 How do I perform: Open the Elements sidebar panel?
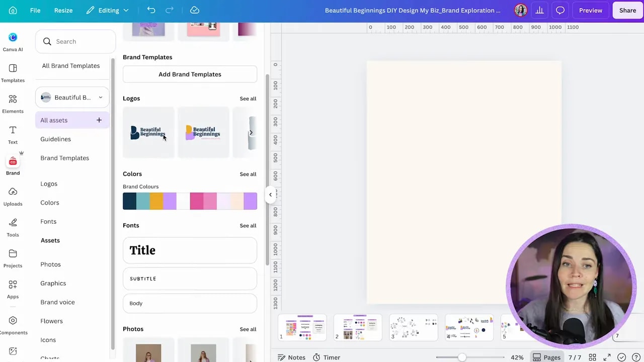(x=13, y=104)
